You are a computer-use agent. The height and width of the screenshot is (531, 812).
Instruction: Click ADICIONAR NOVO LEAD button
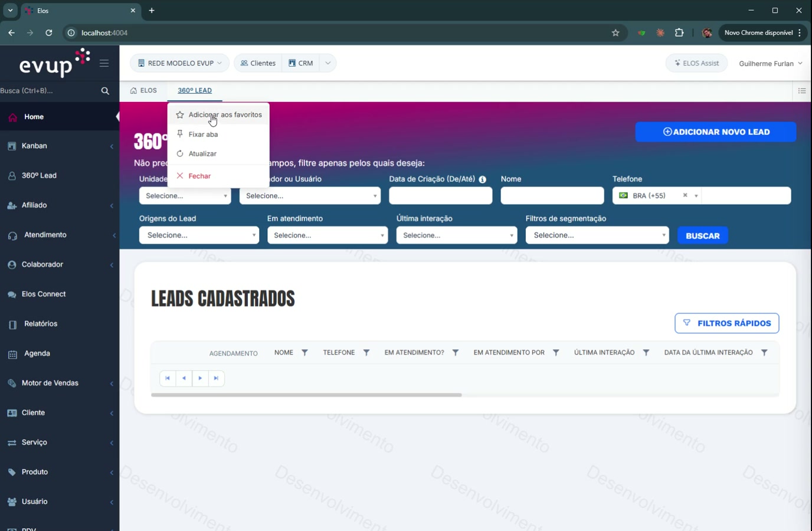tap(716, 132)
